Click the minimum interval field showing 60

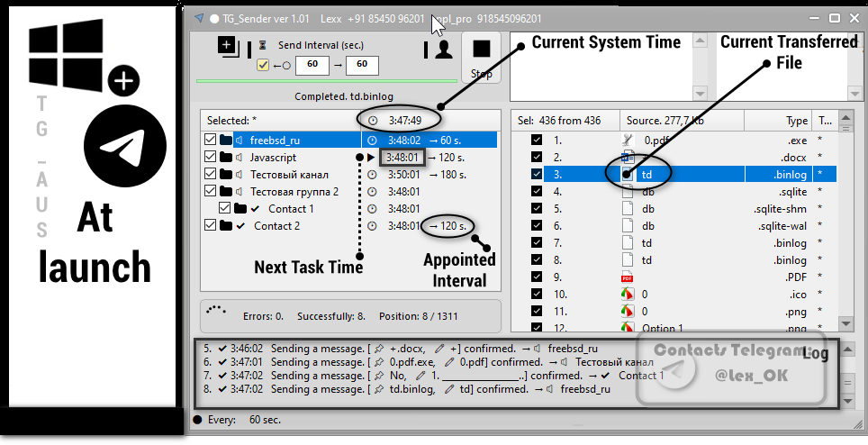tap(312, 65)
